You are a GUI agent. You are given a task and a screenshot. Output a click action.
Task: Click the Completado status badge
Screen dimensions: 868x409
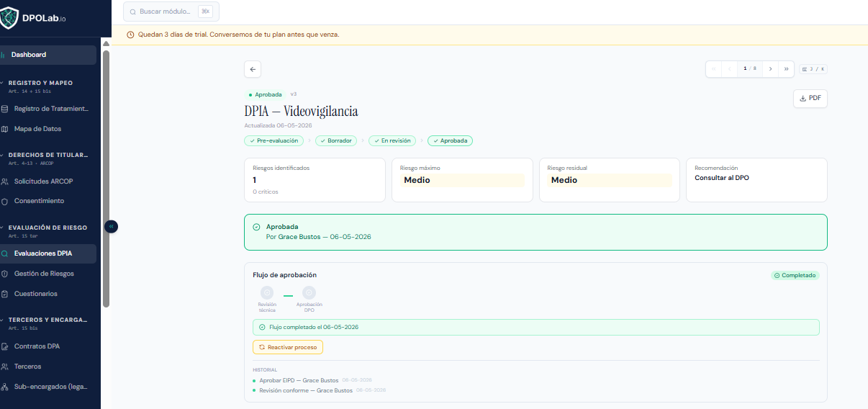coord(795,276)
